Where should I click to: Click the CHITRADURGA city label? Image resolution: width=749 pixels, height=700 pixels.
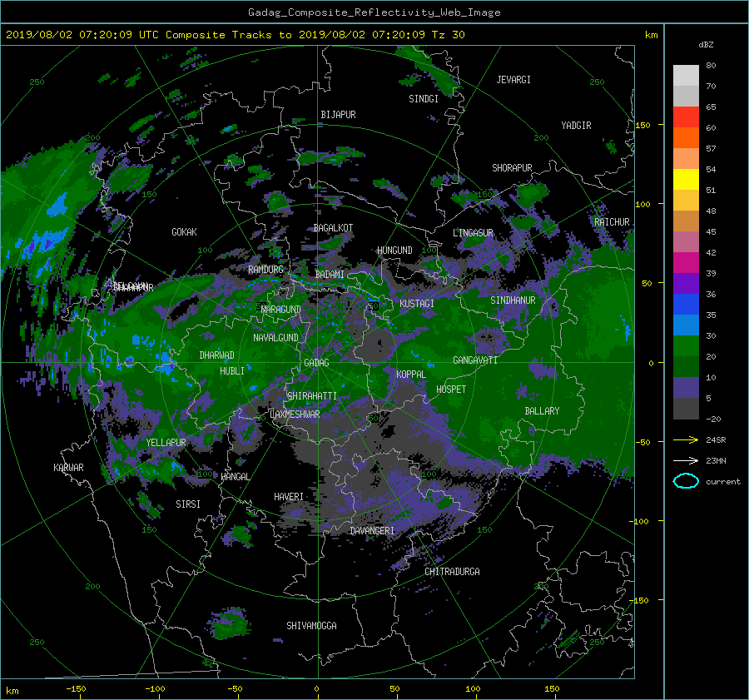click(452, 572)
